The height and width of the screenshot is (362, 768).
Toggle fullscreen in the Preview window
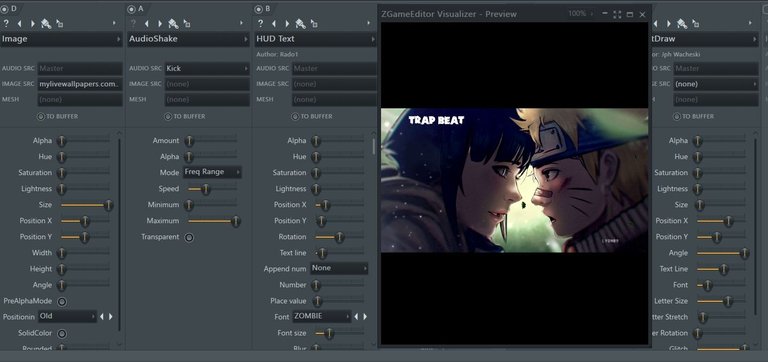pos(617,15)
